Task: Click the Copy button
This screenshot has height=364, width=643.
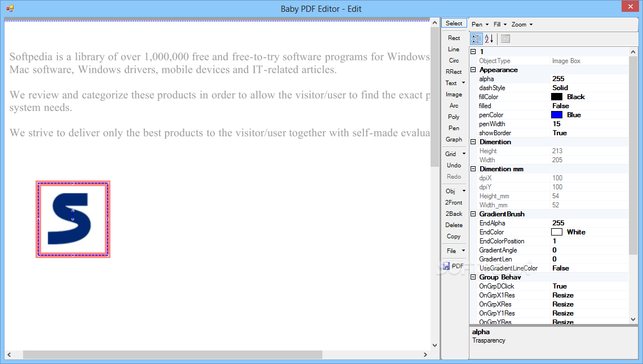Action: click(454, 236)
